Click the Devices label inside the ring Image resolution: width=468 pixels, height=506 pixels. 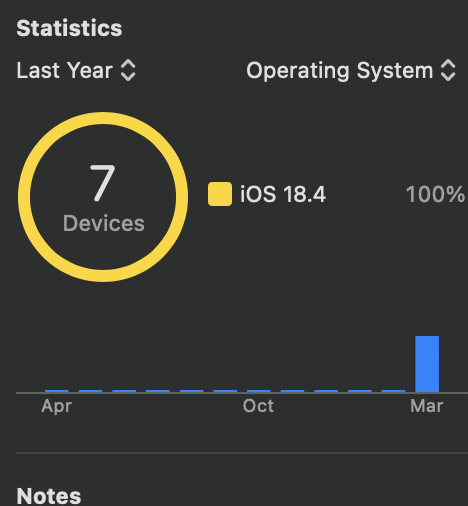[x=104, y=223]
